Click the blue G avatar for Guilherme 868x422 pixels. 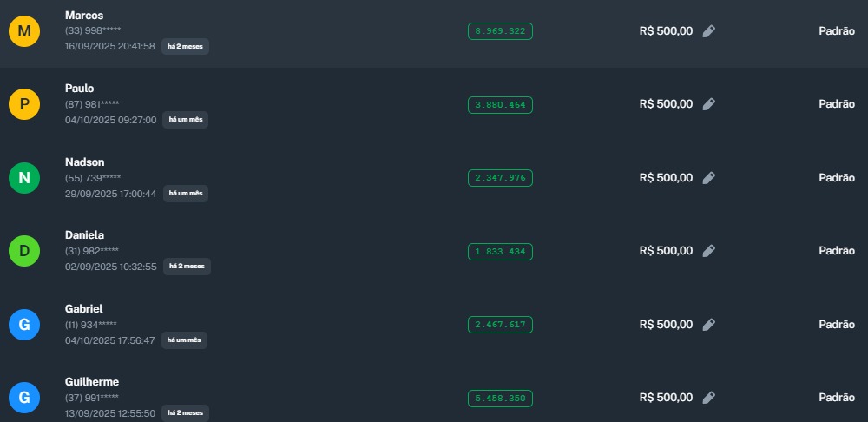24,398
